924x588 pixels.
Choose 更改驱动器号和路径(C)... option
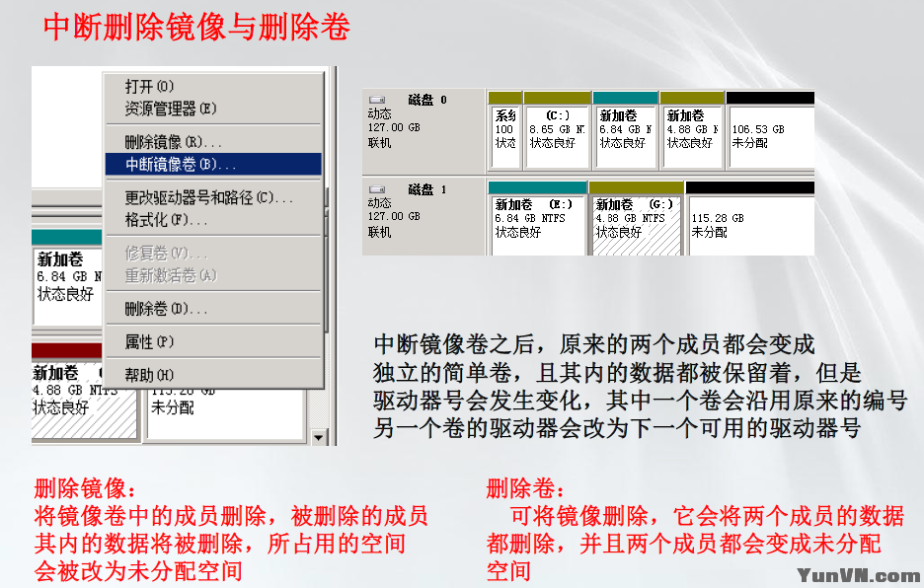click(x=214, y=197)
